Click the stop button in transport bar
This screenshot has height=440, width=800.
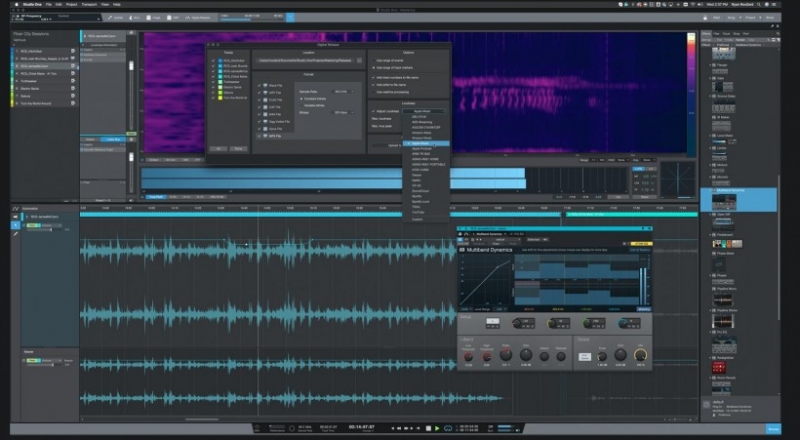point(429,428)
